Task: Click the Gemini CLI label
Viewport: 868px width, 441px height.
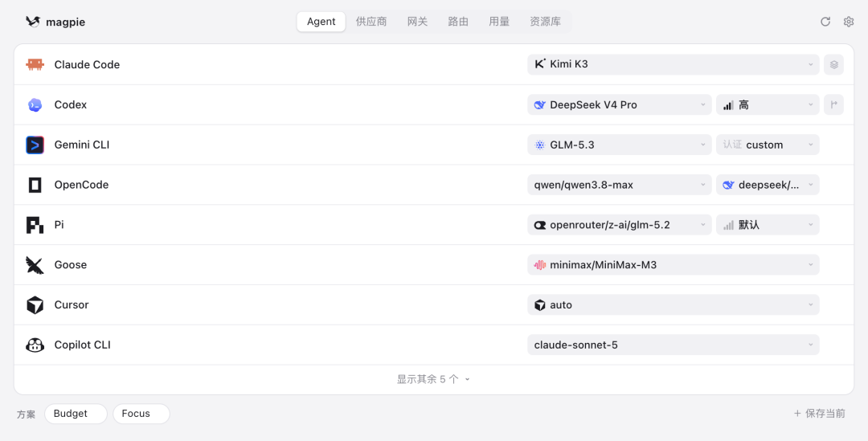Action: tap(82, 145)
